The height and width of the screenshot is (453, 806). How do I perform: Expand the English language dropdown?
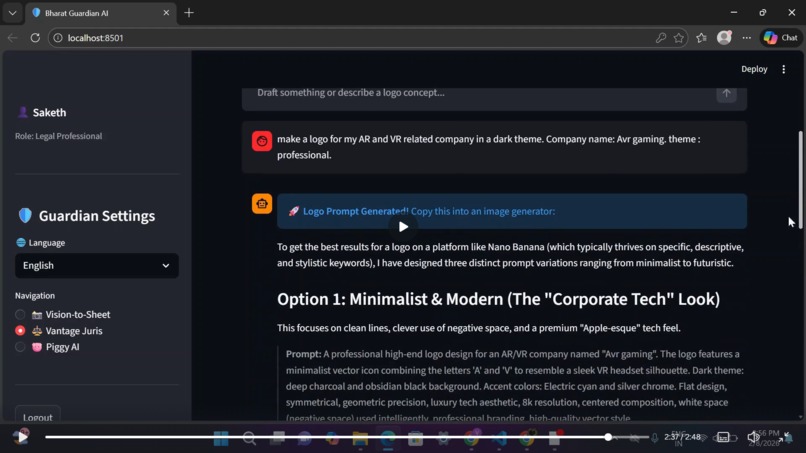(x=97, y=265)
